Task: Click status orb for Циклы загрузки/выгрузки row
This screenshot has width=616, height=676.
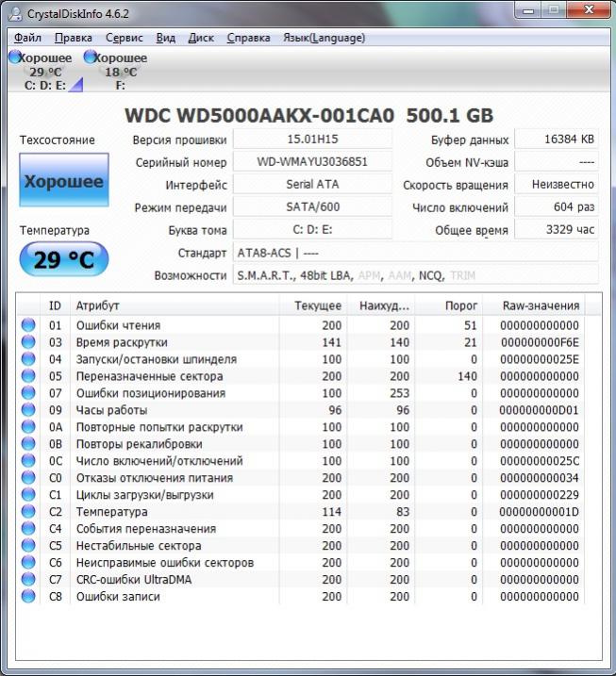Action: coord(28,494)
